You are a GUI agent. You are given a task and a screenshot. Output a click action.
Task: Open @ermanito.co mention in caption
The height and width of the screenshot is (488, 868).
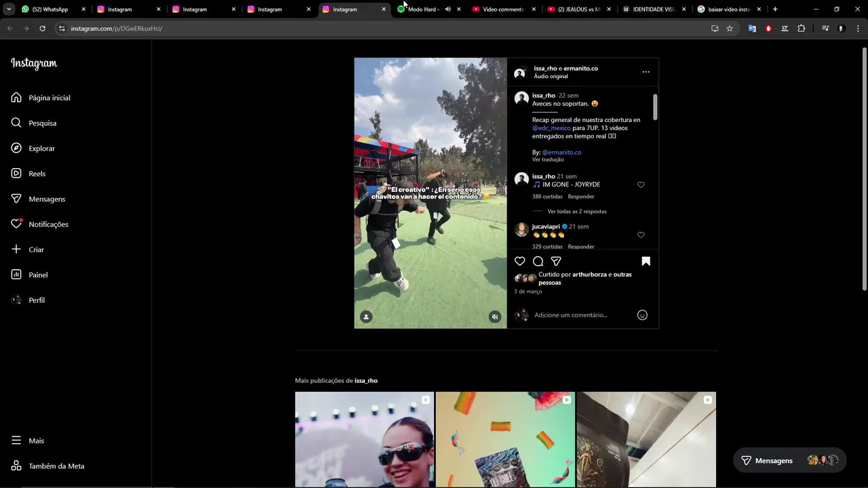pyautogui.click(x=561, y=152)
